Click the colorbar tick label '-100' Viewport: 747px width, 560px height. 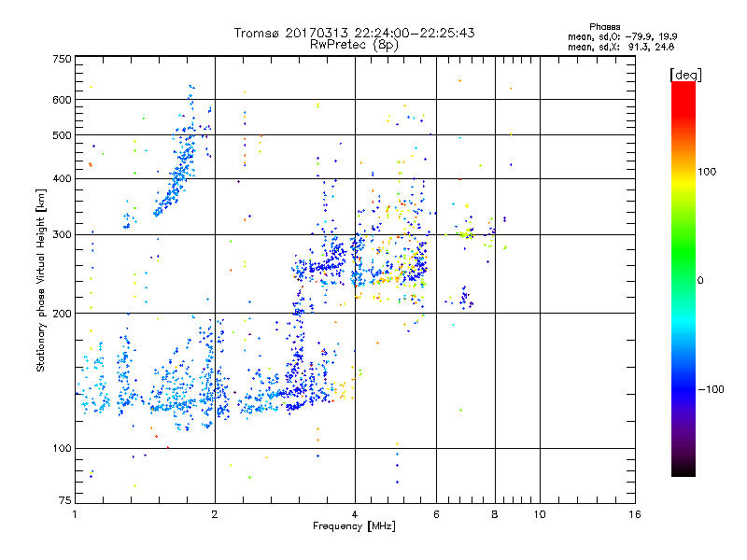pos(711,389)
